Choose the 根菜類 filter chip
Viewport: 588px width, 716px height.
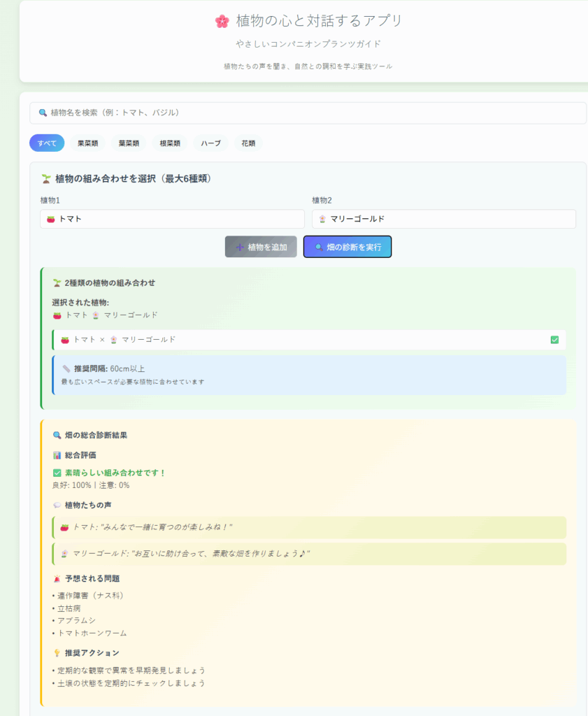coord(170,143)
